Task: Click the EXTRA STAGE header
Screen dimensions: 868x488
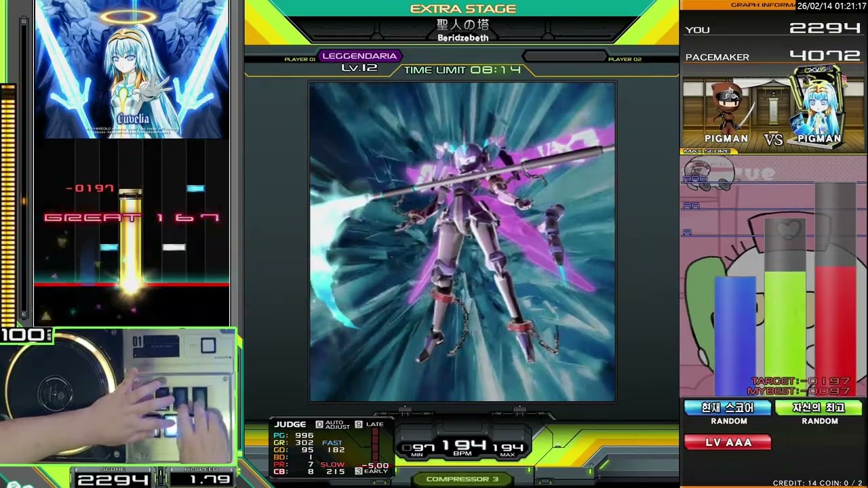Action: click(x=463, y=9)
